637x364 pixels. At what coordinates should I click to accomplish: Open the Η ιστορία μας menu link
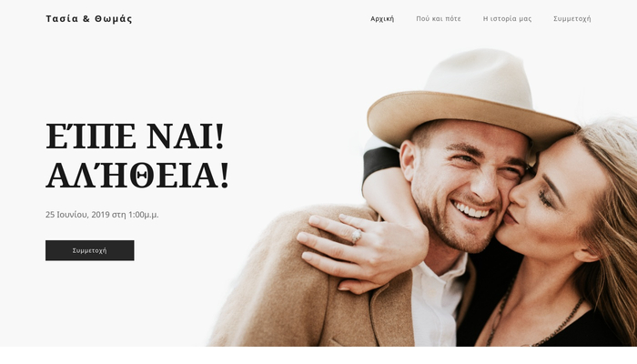coord(507,19)
